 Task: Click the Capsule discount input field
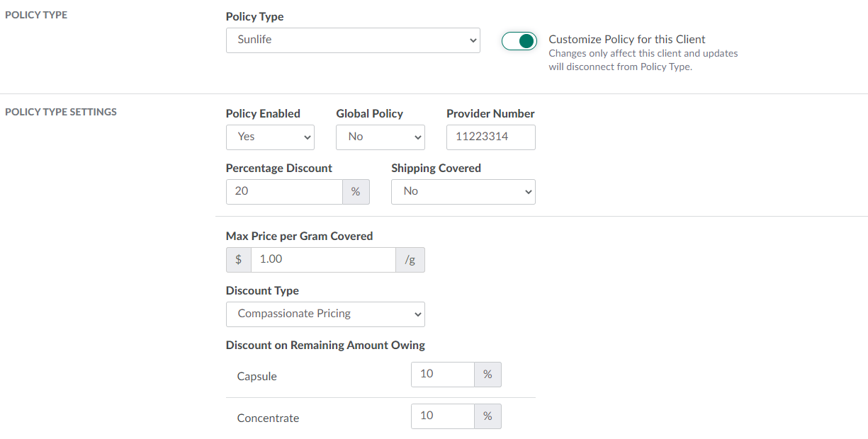click(442, 375)
